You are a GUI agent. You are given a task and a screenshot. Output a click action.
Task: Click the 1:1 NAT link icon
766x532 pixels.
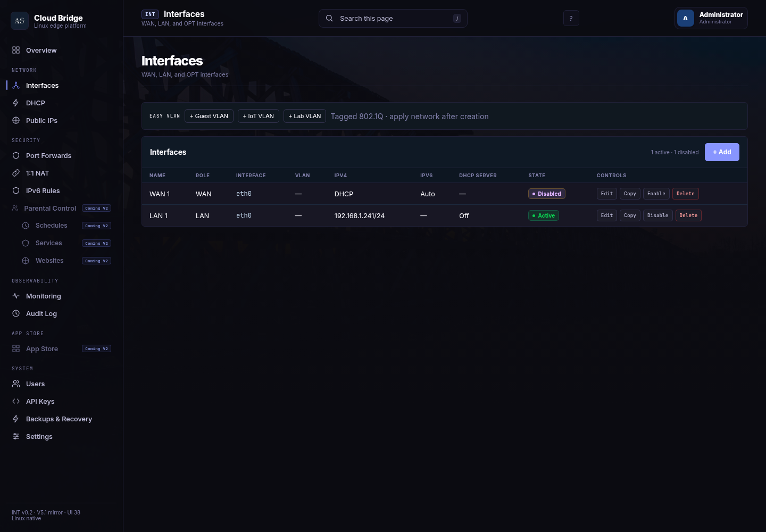tap(16, 173)
